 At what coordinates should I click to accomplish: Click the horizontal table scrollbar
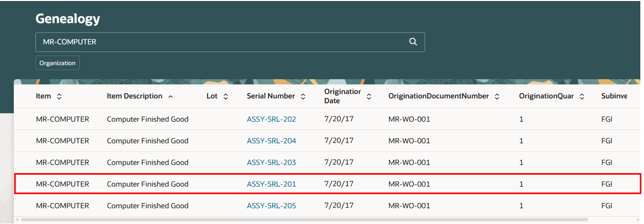coord(304,220)
